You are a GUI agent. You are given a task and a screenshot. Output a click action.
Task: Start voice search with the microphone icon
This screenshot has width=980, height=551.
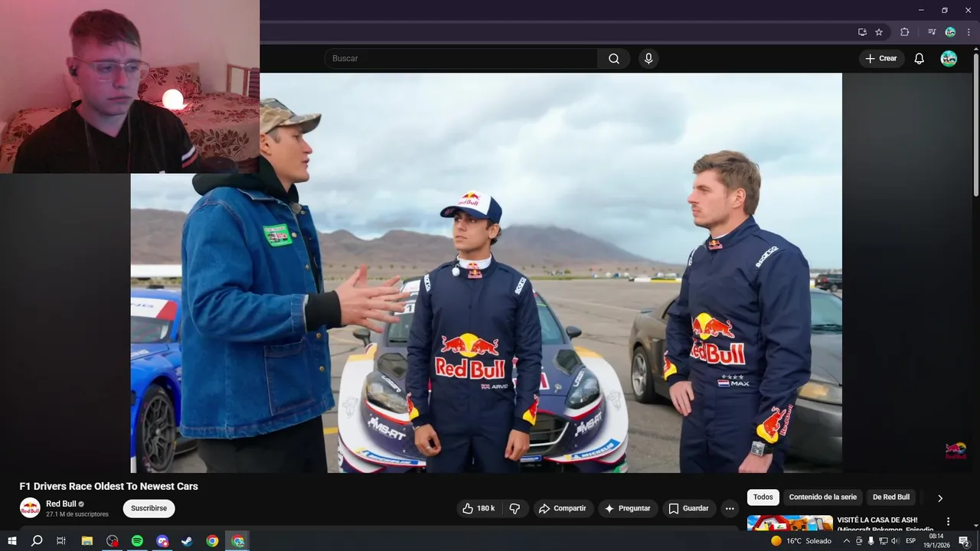tap(648, 59)
